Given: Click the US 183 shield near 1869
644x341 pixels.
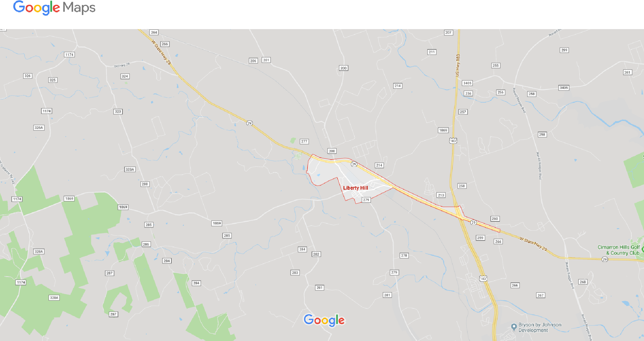Looking at the screenshot, I should click(x=453, y=141).
